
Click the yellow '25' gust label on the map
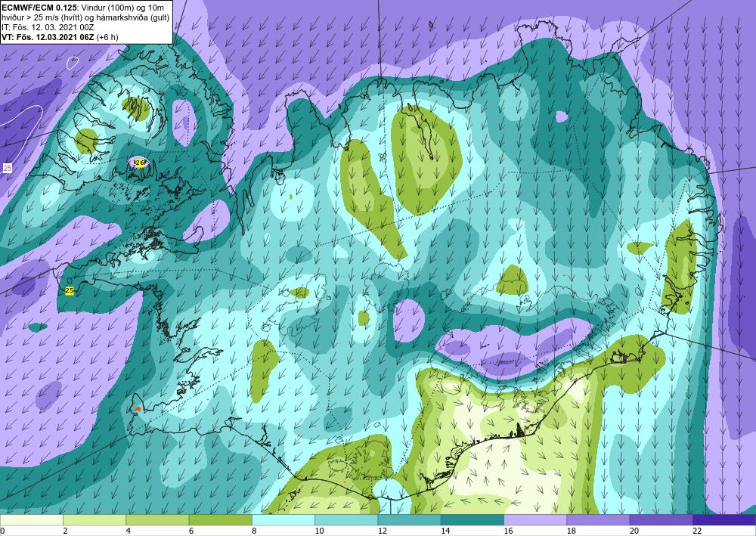[70, 290]
